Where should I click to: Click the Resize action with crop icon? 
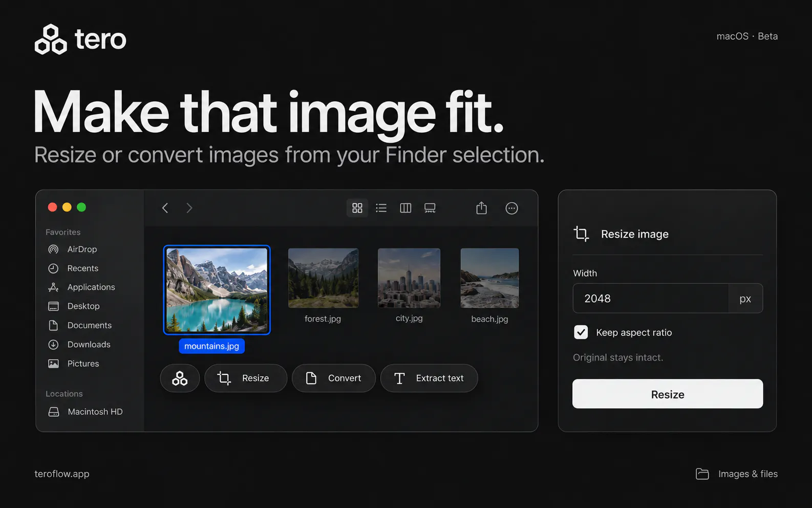coord(246,378)
